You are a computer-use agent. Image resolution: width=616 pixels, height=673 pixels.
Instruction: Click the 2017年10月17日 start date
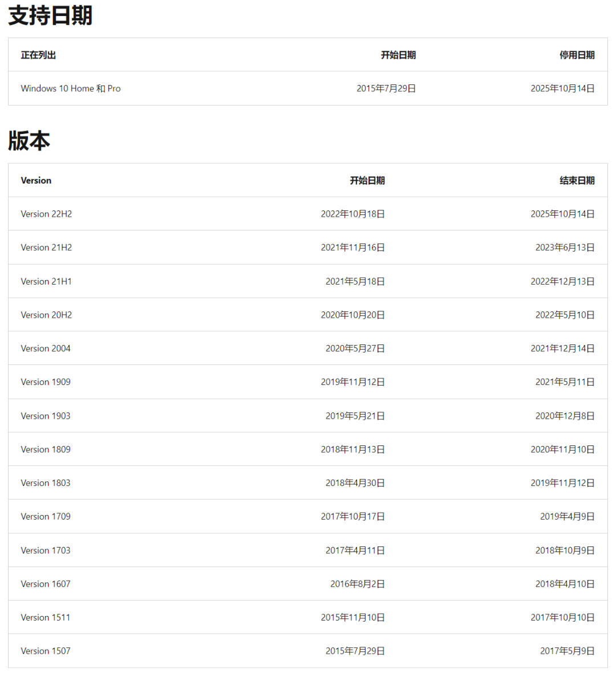click(352, 516)
